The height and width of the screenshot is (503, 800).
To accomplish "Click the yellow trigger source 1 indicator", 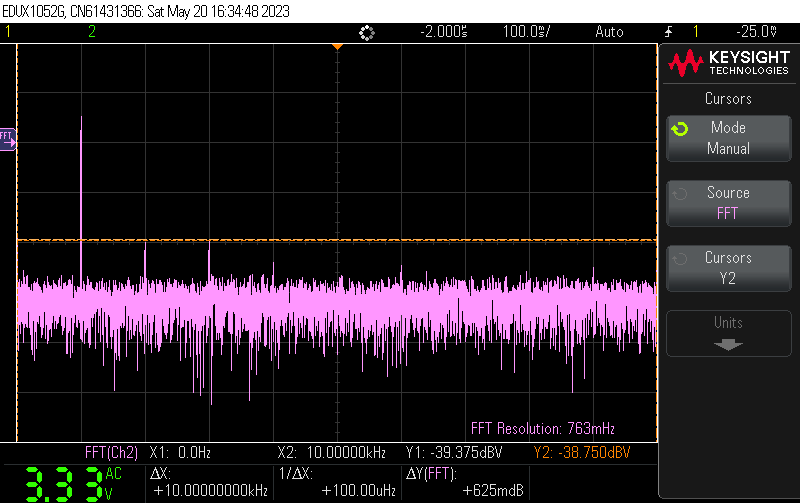I will coord(696,32).
